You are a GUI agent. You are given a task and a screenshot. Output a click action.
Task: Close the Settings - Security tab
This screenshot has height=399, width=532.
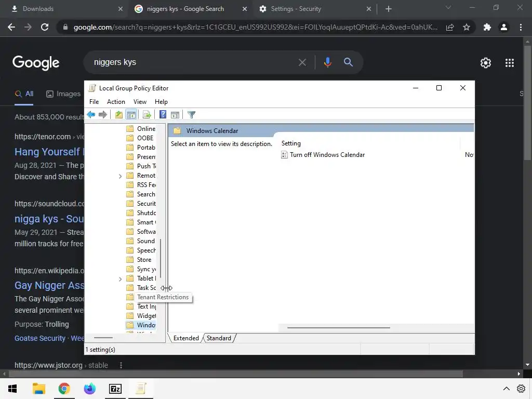pos(369,9)
